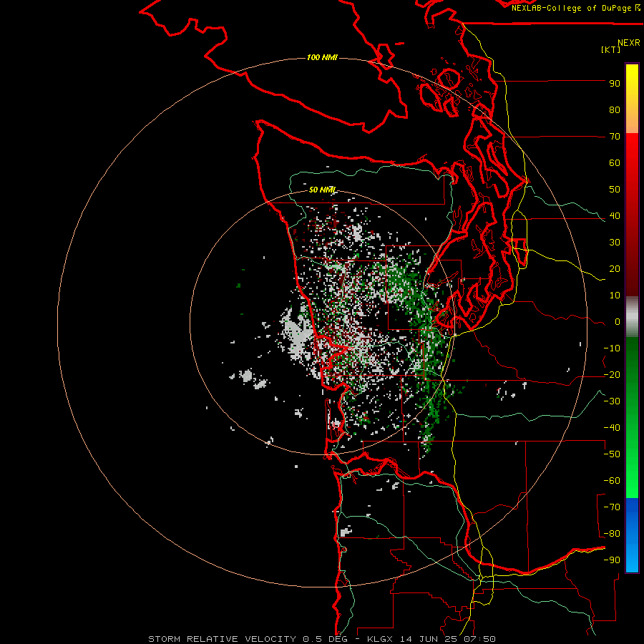
Task: Click the 07:50 timestamp text
Action: pyautogui.click(x=480, y=639)
